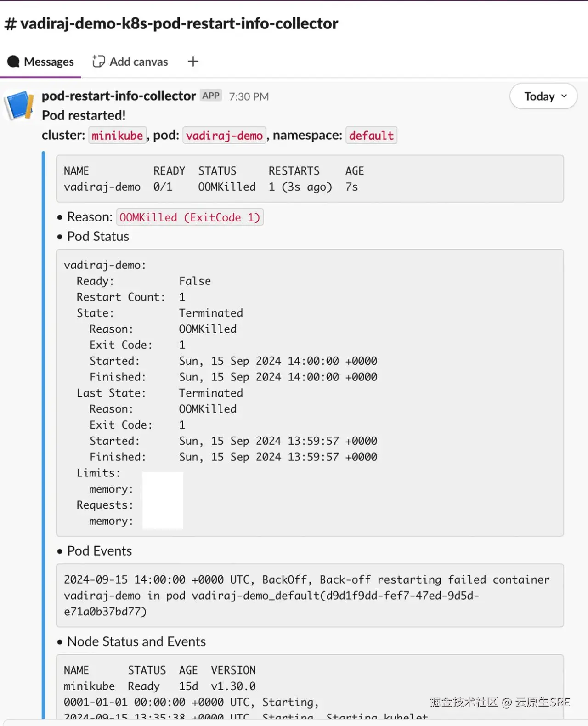588x726 pixels.
Task: Click the canvas icon beside Add canvas
Action: click(x=98, y=62)
